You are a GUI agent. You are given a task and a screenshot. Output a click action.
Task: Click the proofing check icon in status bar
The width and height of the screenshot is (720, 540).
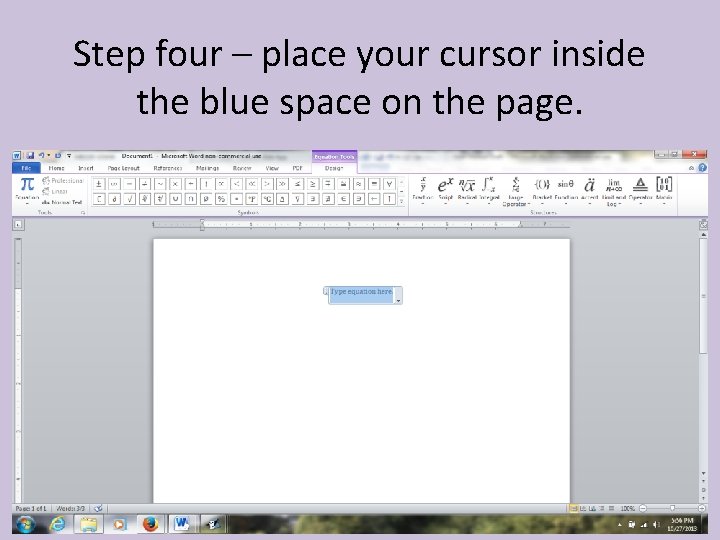point(98,508)
